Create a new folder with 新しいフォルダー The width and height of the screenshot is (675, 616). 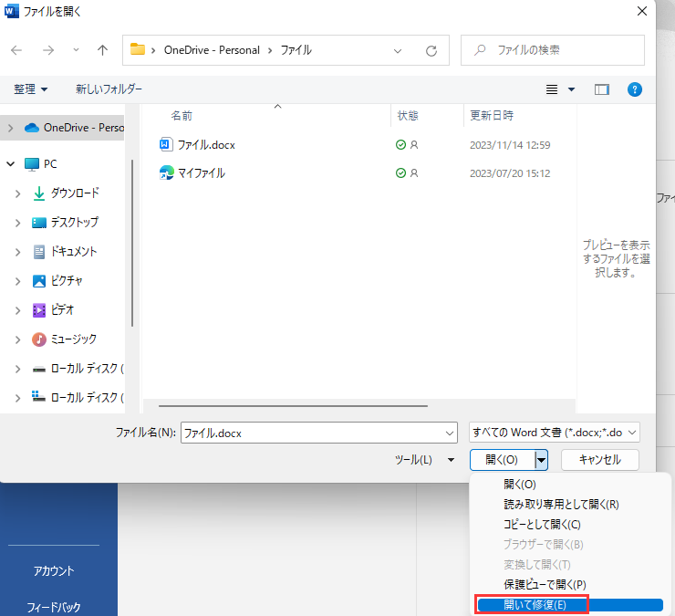click(109, 89)
